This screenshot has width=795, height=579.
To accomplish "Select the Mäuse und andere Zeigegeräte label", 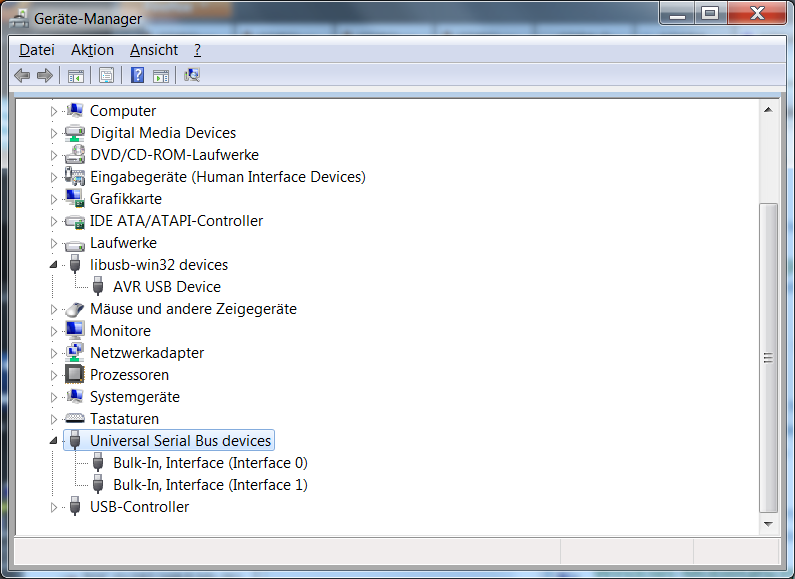I will point(193,308).
